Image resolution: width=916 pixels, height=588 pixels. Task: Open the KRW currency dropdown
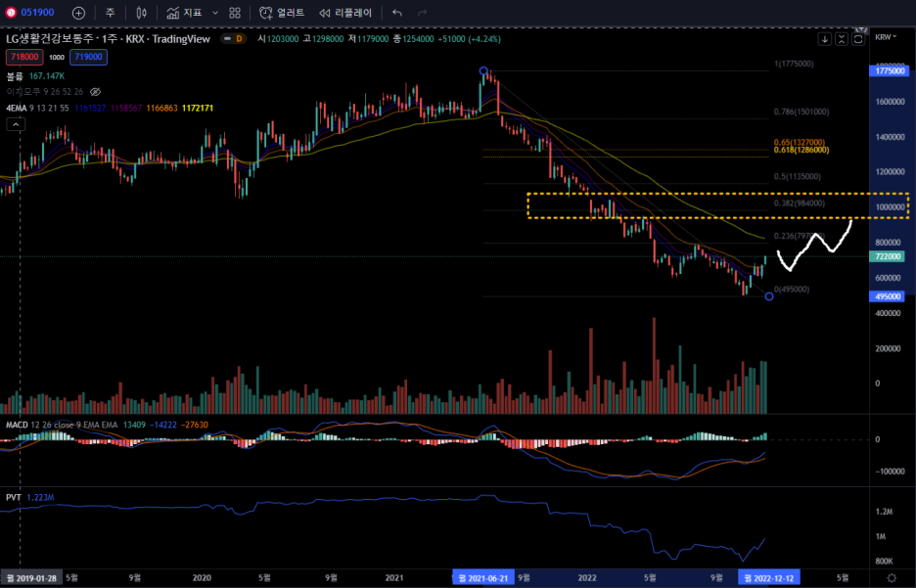tap(886, 37)
